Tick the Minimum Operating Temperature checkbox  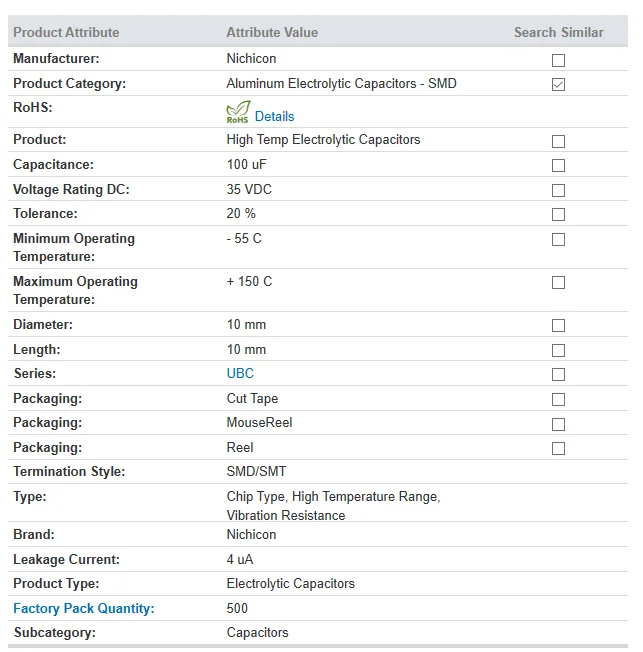point(558,240)
